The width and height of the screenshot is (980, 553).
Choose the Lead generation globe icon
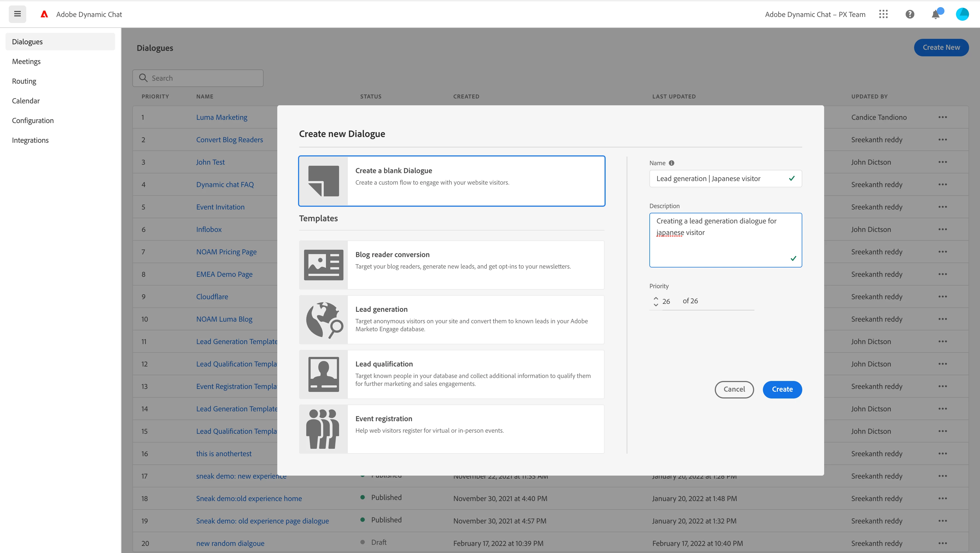[x=323, y=320]
